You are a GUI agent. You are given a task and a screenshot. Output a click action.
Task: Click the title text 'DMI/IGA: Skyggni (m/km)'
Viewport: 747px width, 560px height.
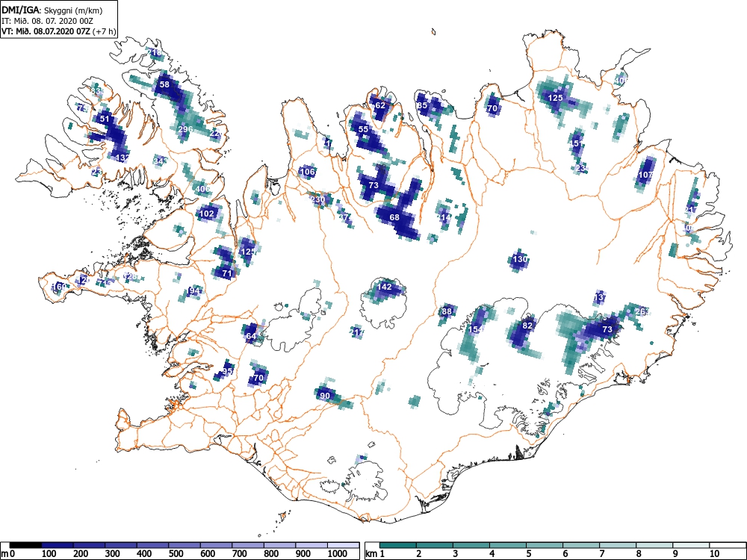tap(52, 10)
